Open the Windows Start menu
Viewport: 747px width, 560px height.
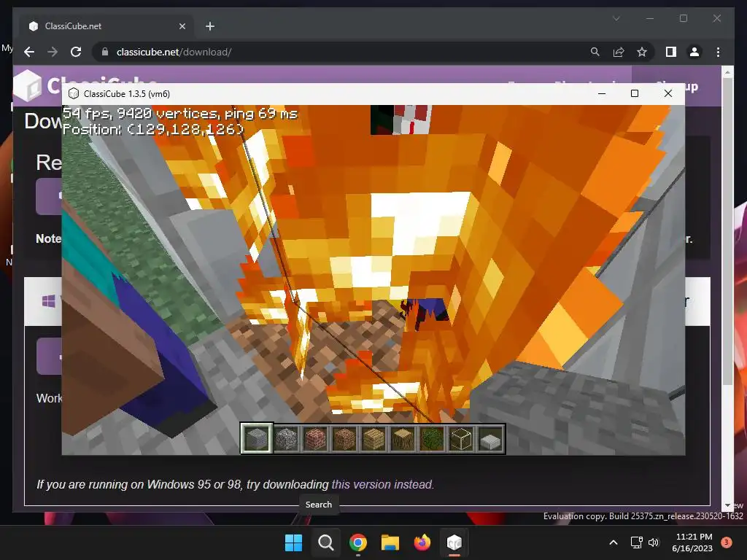[293, 542]
